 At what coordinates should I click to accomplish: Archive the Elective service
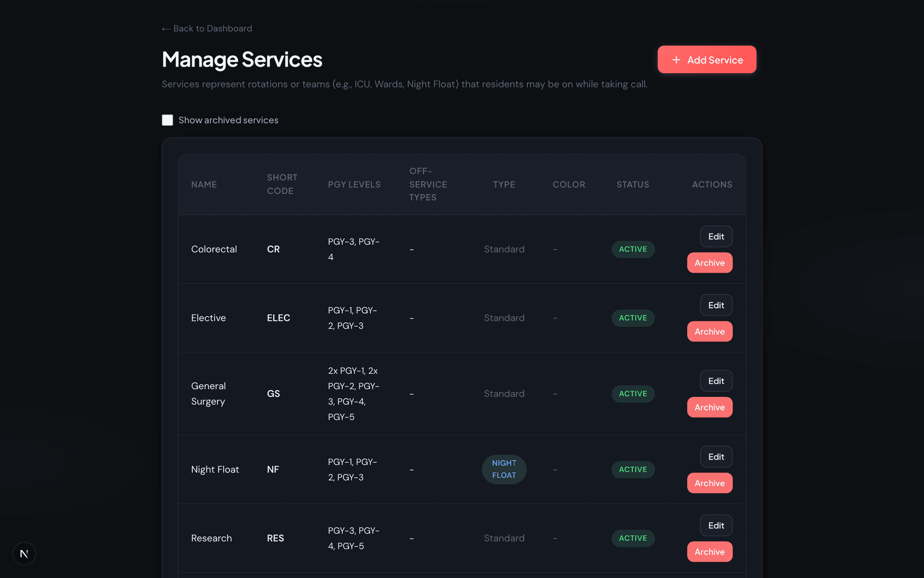click(x=709, y=331)
